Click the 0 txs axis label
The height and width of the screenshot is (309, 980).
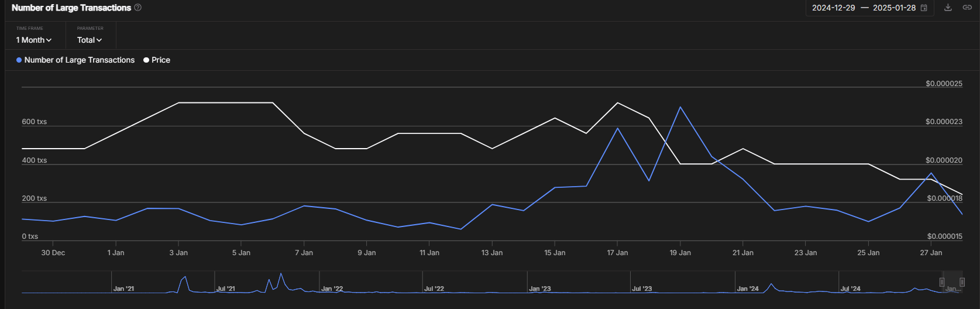[x=30, y=236]
